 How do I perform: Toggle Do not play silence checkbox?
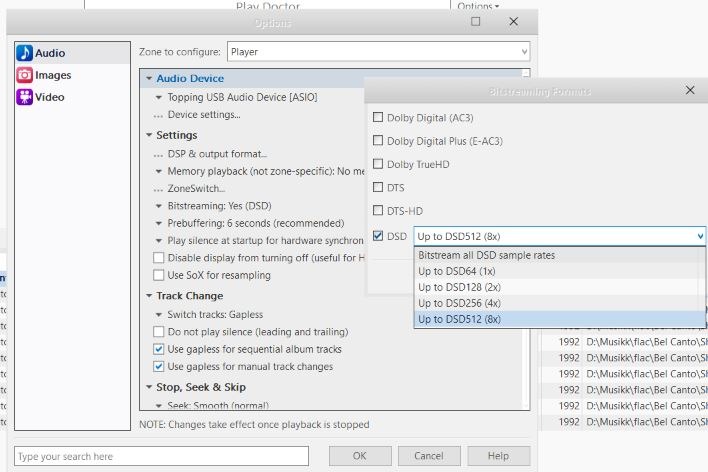[158, 332]
